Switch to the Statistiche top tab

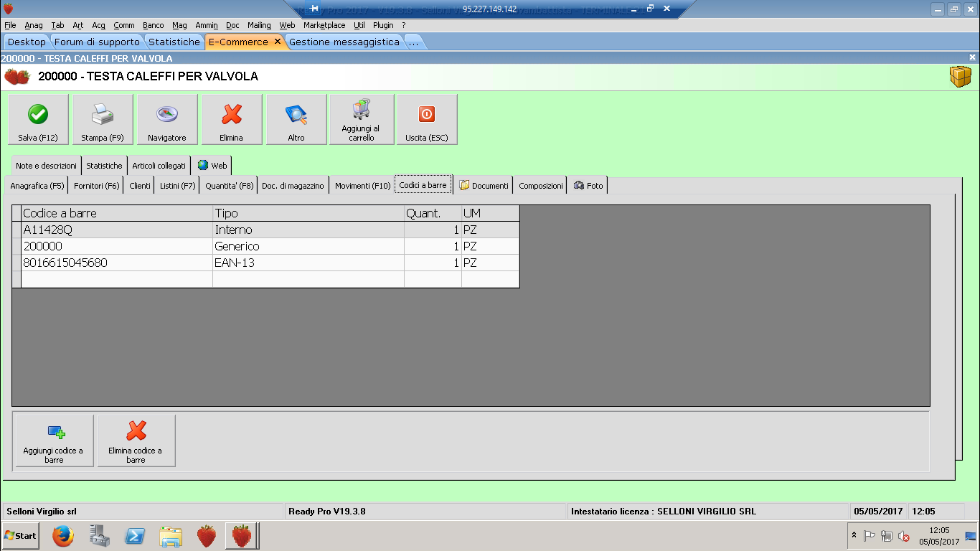pos(174,42)
